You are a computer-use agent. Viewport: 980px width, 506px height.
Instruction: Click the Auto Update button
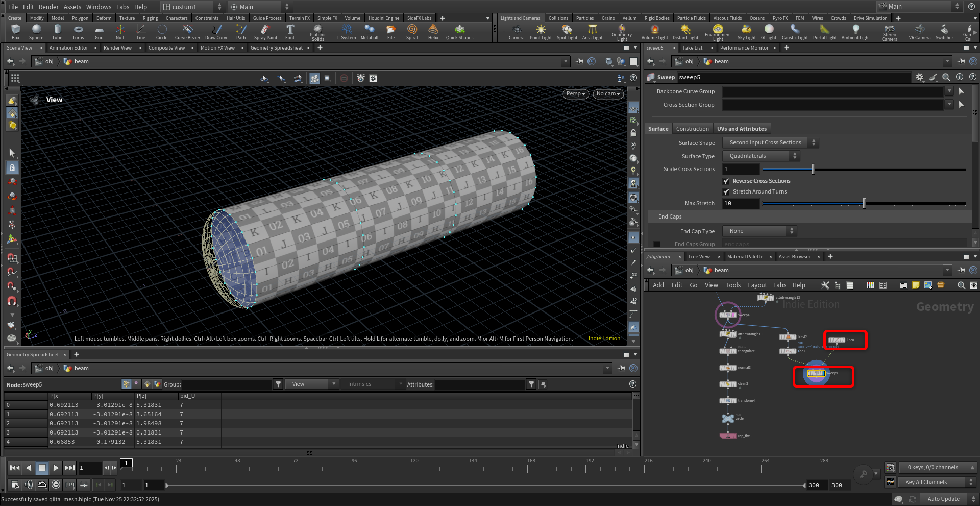(943, 499)
